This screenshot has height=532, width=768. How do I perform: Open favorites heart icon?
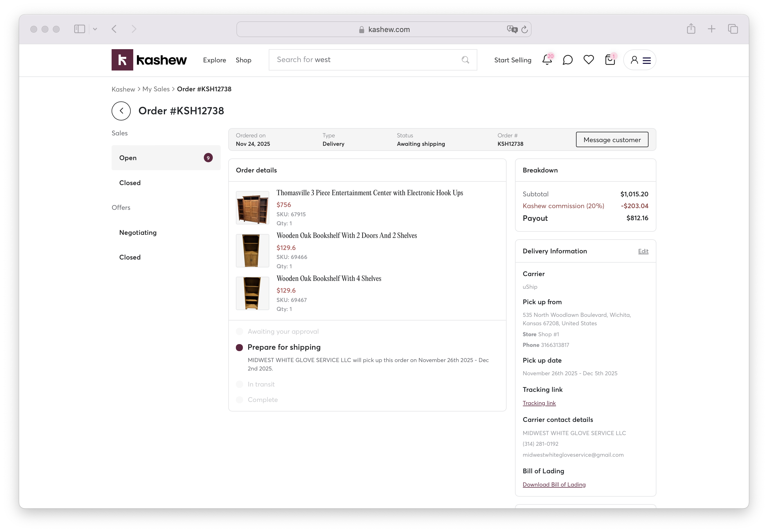[x=589, y=60]
